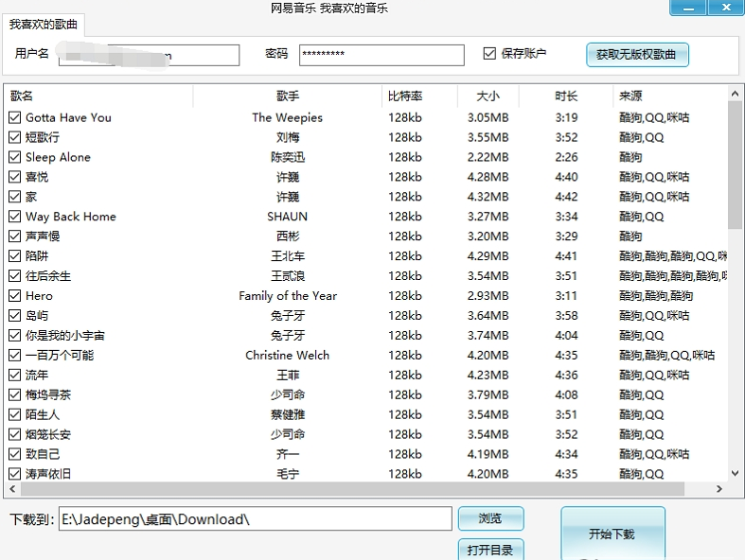
Task: Sort by the 来源 column header
Action: point(670,96)
